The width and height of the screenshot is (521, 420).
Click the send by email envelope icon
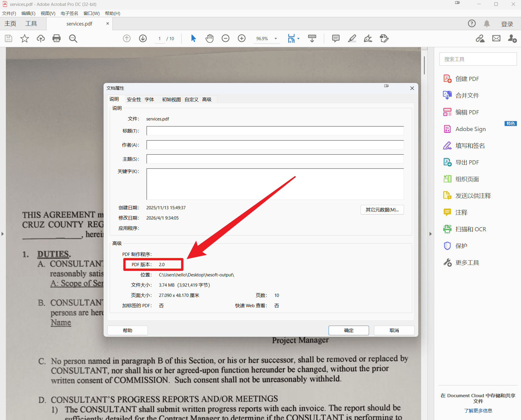tap(496, 38)
